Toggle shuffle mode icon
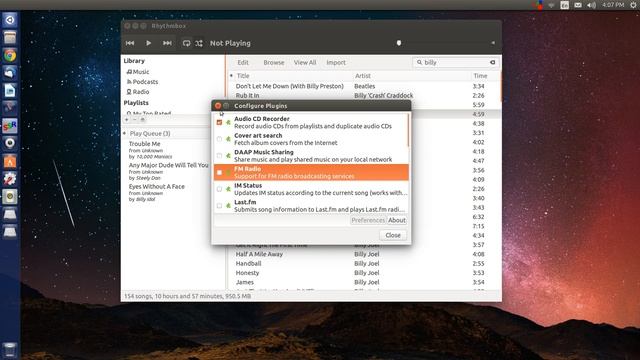 (x=199, y=43)
